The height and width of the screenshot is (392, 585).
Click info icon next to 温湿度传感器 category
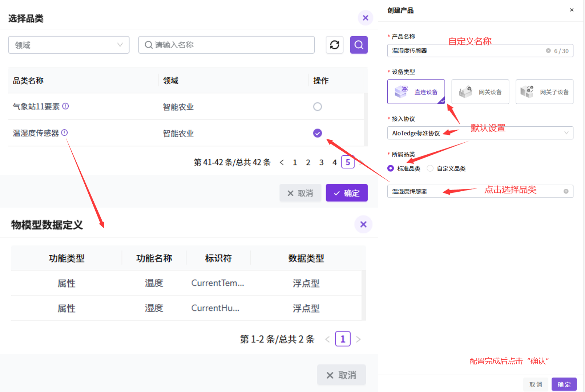[x=65, y=133]
